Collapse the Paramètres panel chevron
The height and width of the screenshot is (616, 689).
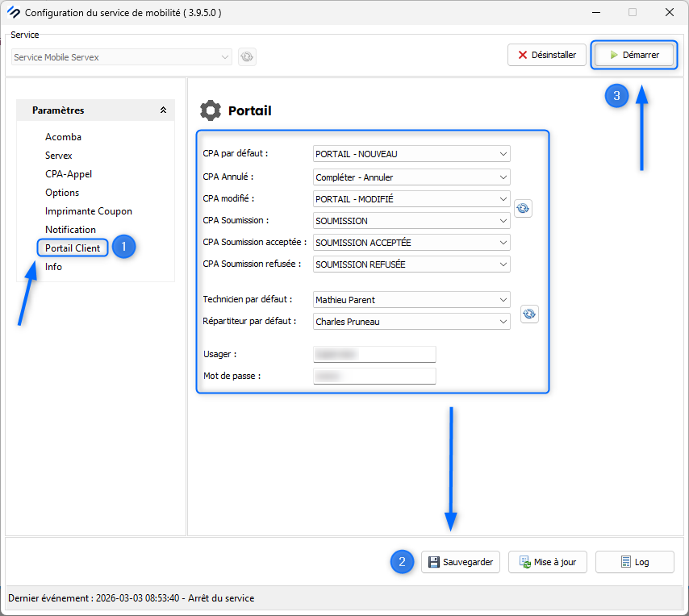tap(163, 110)
